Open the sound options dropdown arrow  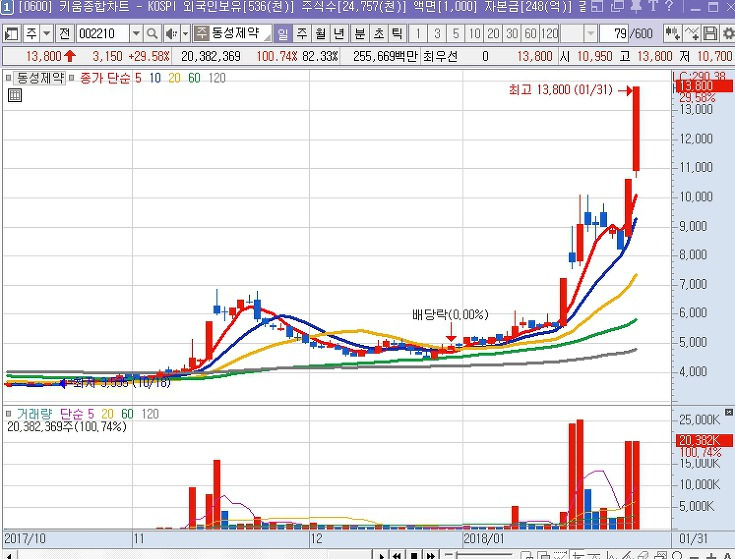[x=186, y=34]
